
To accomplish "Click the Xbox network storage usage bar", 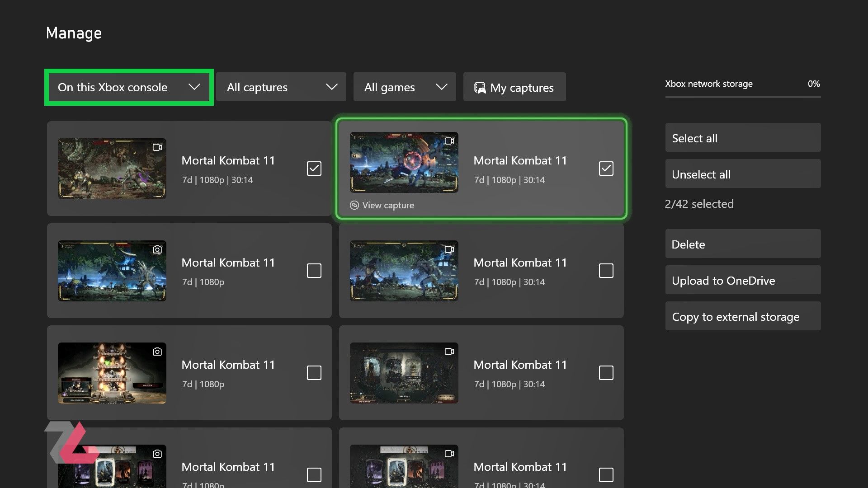I will click(742, 97).
